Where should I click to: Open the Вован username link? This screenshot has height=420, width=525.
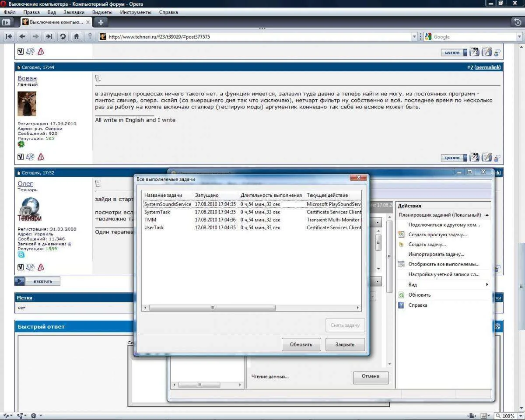(x=27, y=78)
